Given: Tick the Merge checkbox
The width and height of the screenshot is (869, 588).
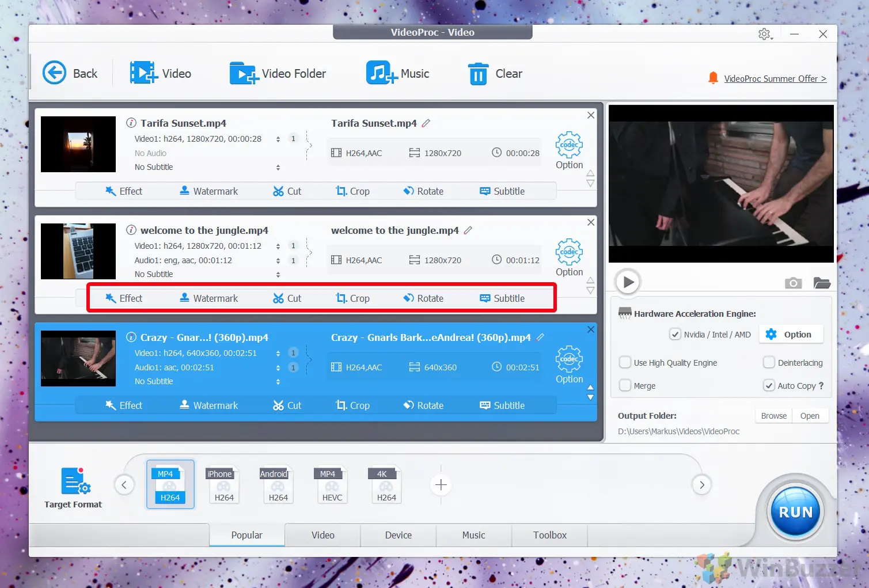Looking at the screenshot, I should tap(625, 386).
